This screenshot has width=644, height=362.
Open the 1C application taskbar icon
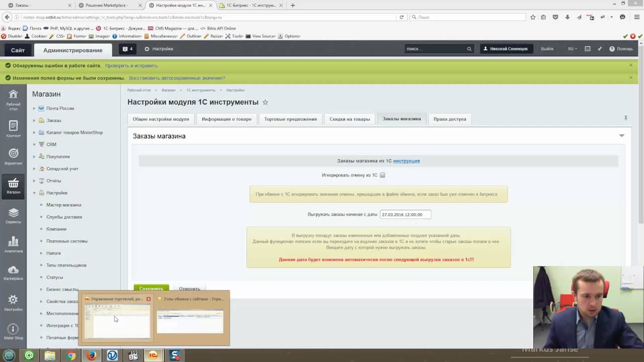tap(153, 355)
